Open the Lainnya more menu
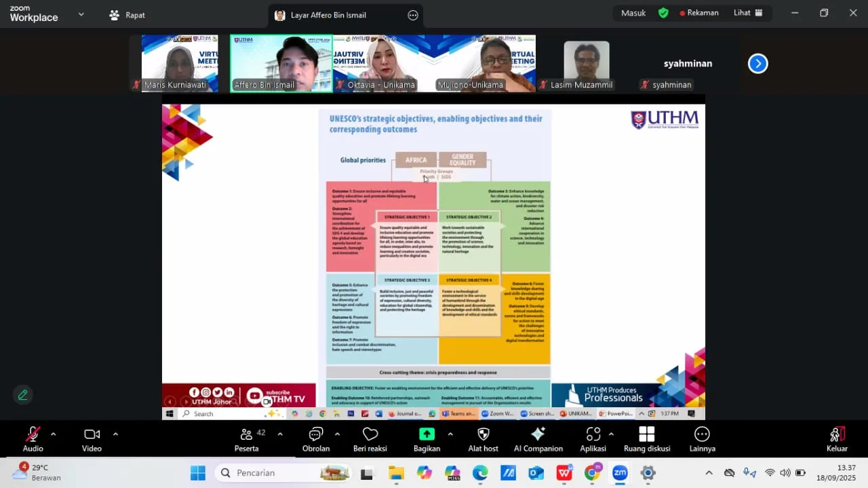 (x=702, y=439)
